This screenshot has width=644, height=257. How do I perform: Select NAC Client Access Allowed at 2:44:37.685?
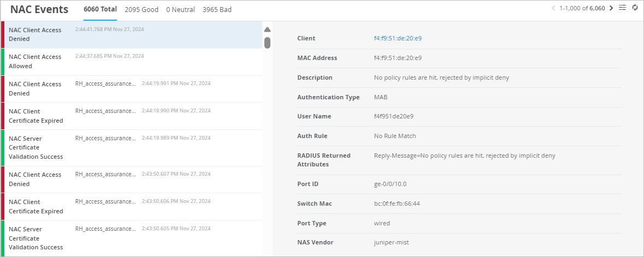click(x=131, y=62)
